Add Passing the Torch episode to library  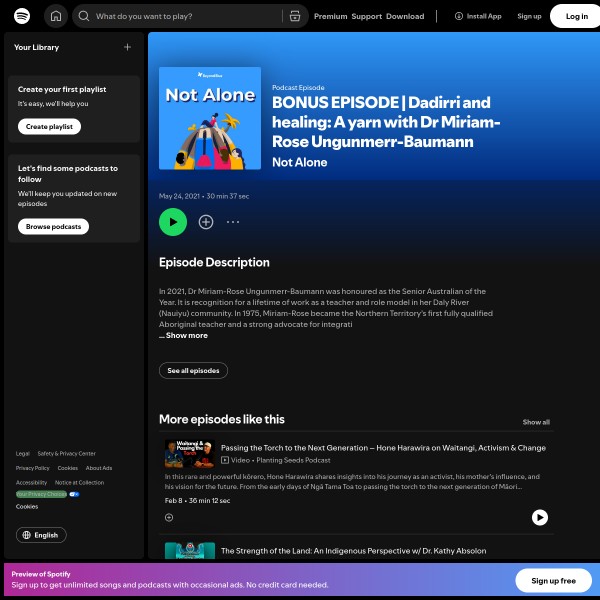[x=169, y=517]
